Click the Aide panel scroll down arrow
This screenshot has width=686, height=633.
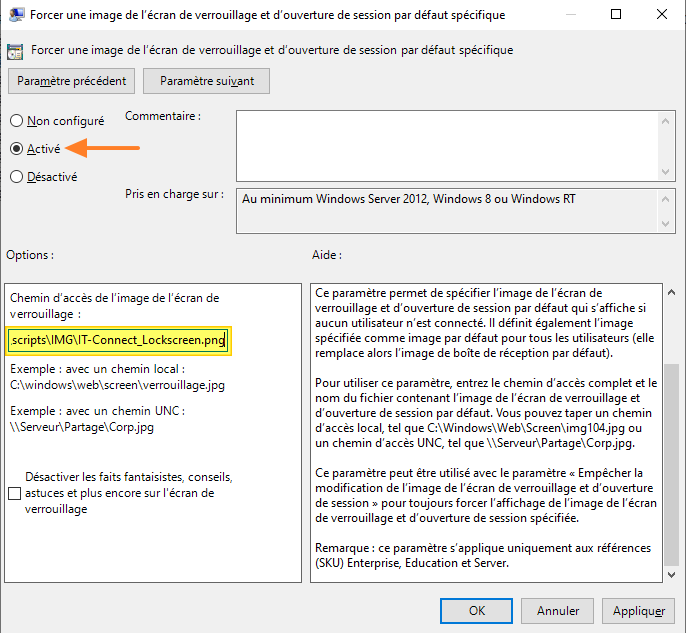672,575
